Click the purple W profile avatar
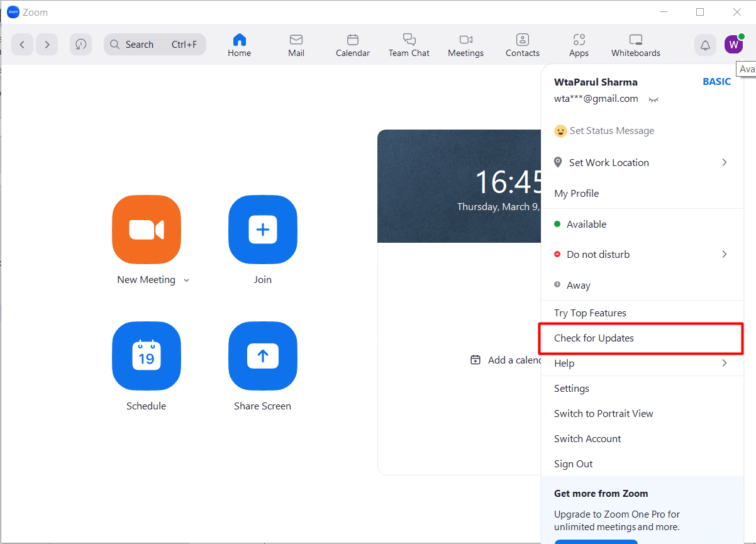This screenshot has width=756, height=544. coord(733,45)
